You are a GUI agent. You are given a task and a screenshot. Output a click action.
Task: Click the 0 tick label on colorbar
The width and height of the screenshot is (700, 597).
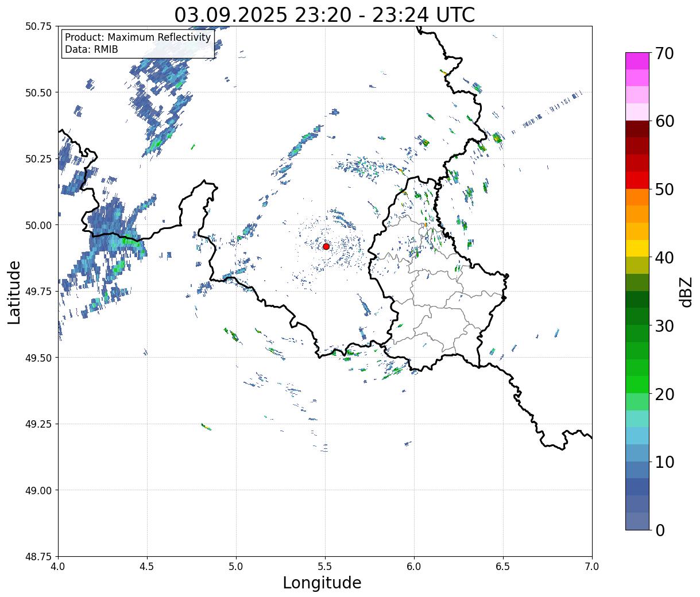[660, 530]
